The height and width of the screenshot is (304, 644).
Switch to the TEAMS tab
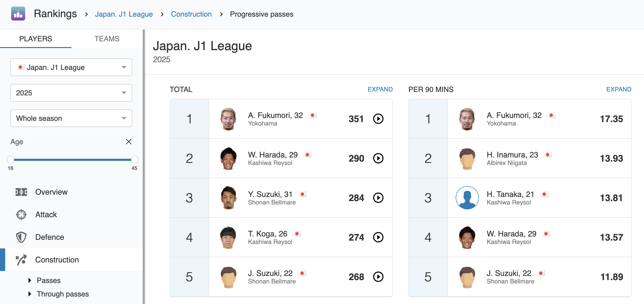click(107, 39)
